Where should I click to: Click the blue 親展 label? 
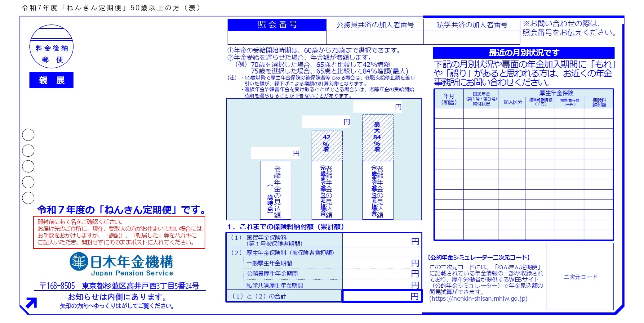(x=51, y=80)
